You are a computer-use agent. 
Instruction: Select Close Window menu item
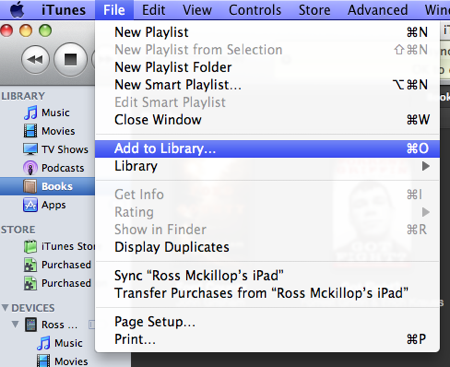point(267,120)
